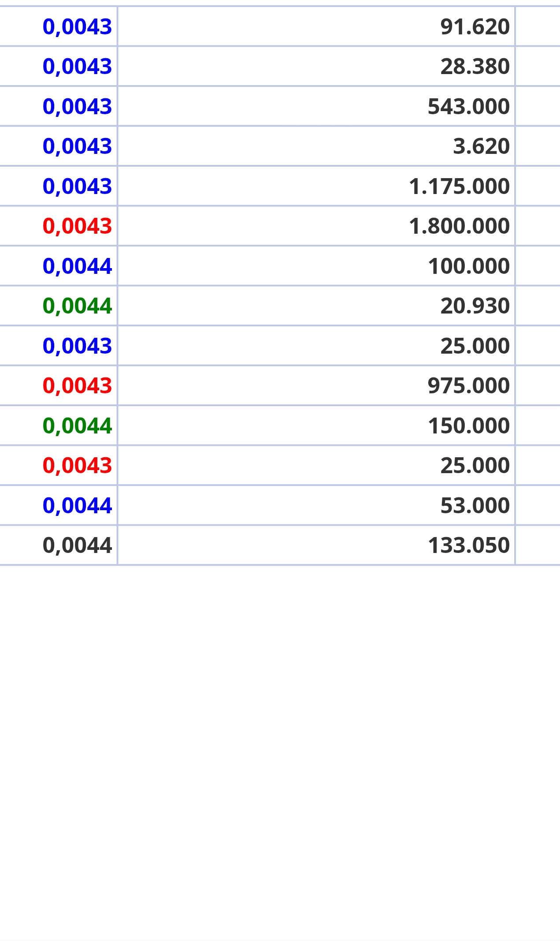Select the green 0,0044 price beside 20.930
The height and width of the screenshot is (941, 560).
pyautogui.click(x=77, y=306)
